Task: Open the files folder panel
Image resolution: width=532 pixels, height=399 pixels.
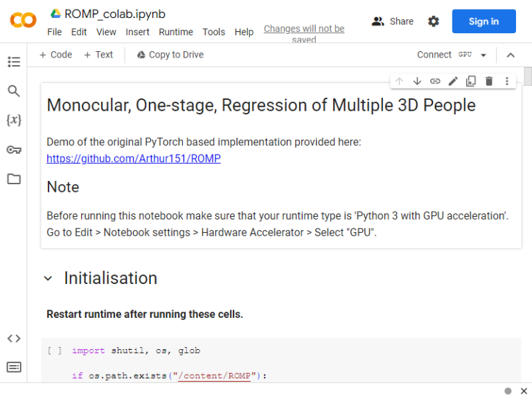Action: [x=14, y=179]
